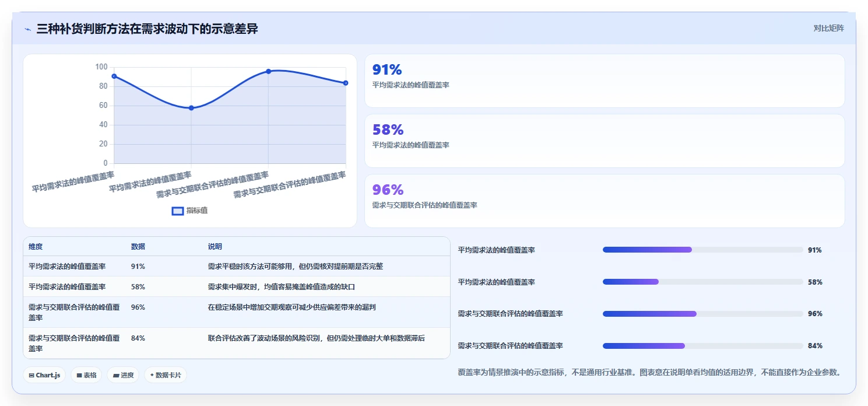Viewport: 868px width, 406px height.
Task: Click the label above the 84% progress bar
Action: (x=511, y=346)
